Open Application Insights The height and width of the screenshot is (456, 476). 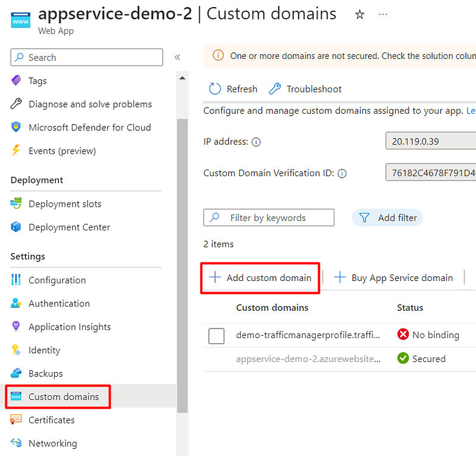pyautogui.click(x=70, y=327)
